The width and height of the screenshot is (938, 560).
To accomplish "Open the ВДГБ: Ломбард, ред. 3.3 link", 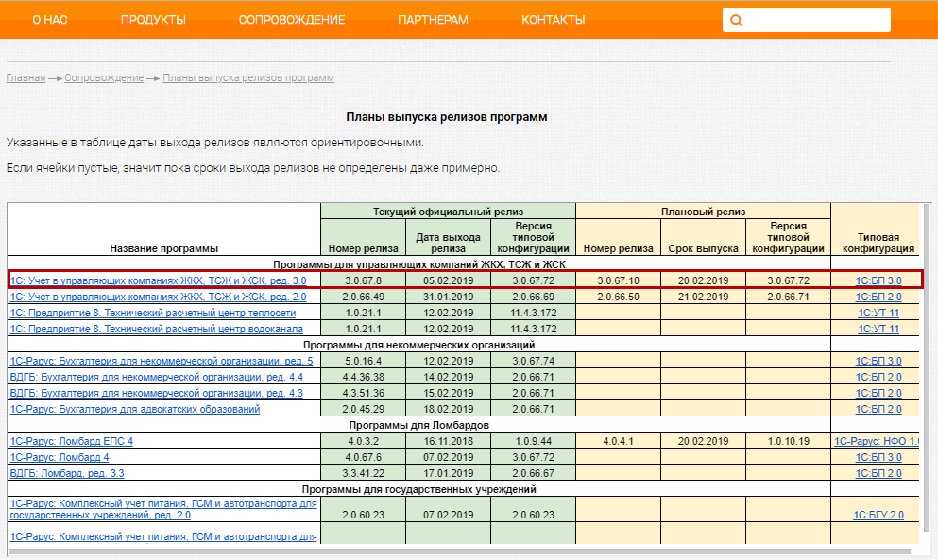I will click(x=68, y=474).
